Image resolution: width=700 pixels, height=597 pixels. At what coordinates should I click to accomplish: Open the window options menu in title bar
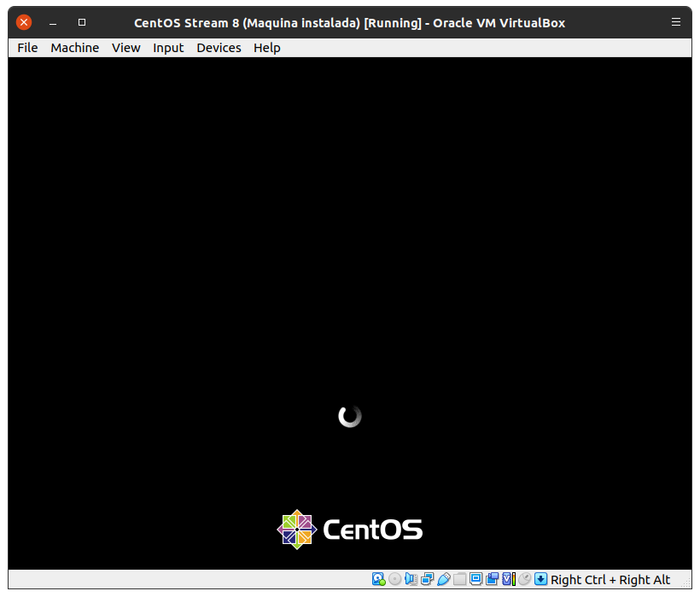(676, 22)
